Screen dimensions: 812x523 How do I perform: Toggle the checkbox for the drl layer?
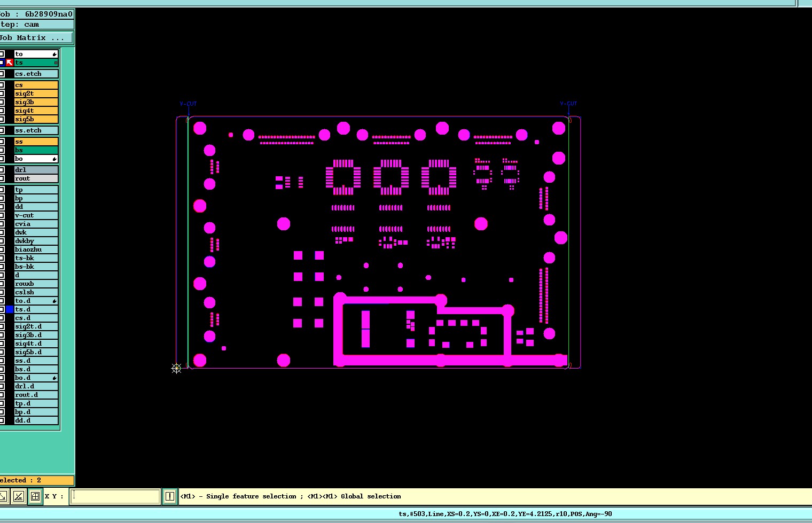click(x=2, y=170)
